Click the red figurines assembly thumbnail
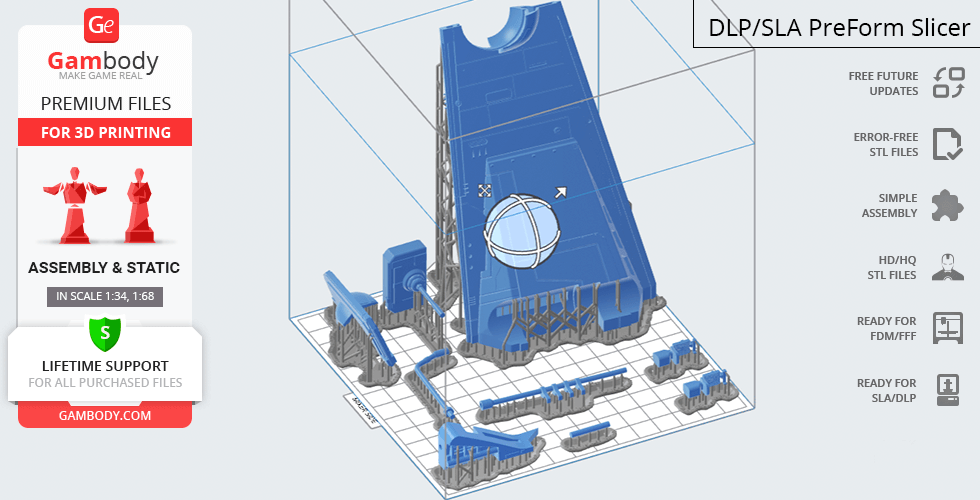Image resolution: width=980 pixels, height=500 pixels. 105,205
